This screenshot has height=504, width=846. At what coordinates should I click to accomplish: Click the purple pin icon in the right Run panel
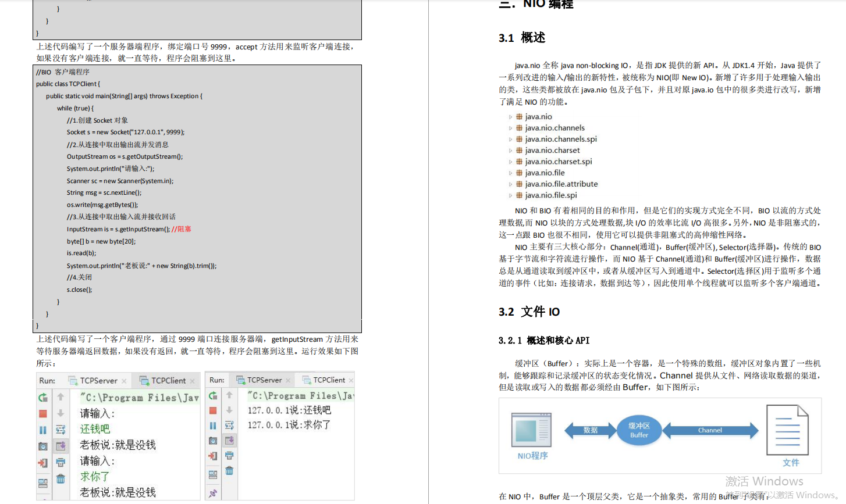point(213,493)
